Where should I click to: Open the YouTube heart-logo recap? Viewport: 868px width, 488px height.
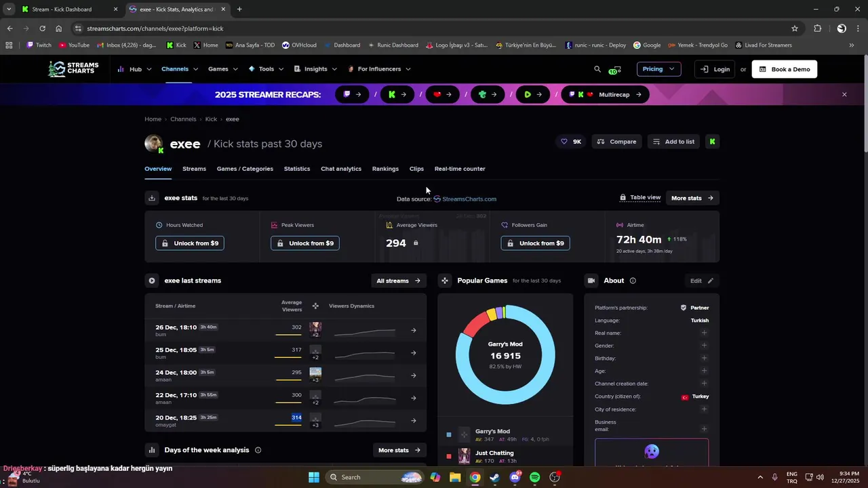click(x=443, y=95)
